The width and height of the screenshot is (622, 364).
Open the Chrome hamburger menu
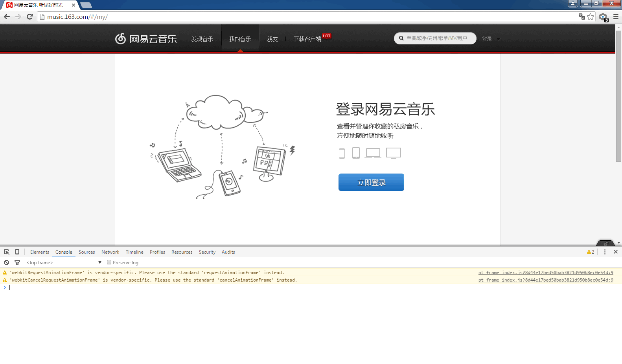click(616, 16)
